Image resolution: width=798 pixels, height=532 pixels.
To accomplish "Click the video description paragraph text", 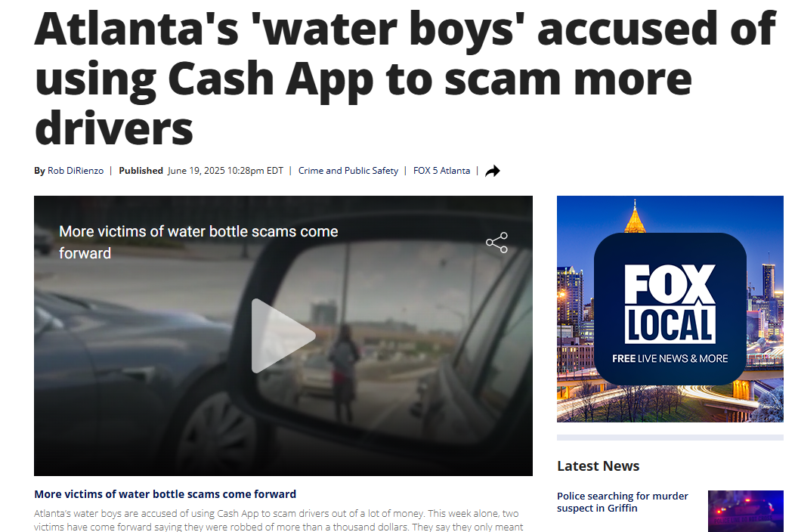I will [x=278, y=520].
